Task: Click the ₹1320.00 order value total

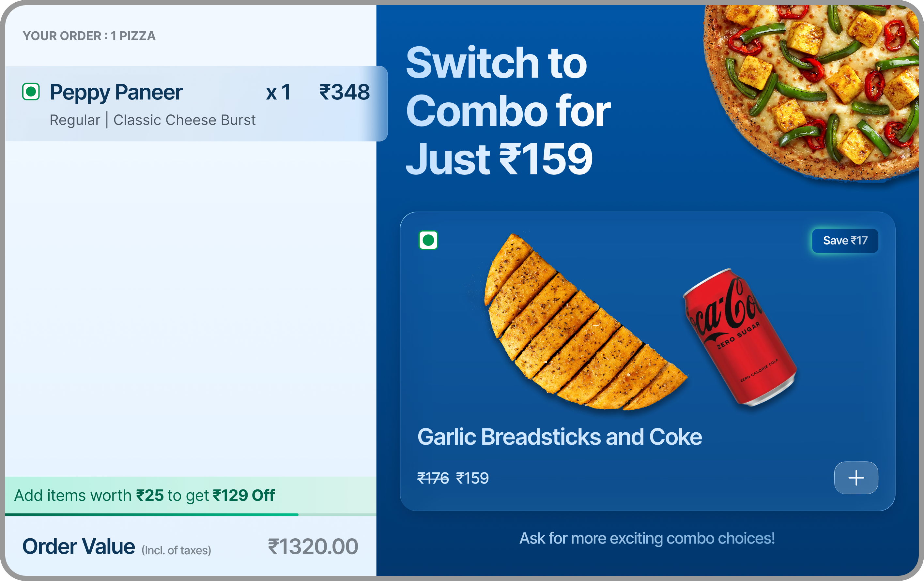Action: pyautogui.click(x=313, y=546)
